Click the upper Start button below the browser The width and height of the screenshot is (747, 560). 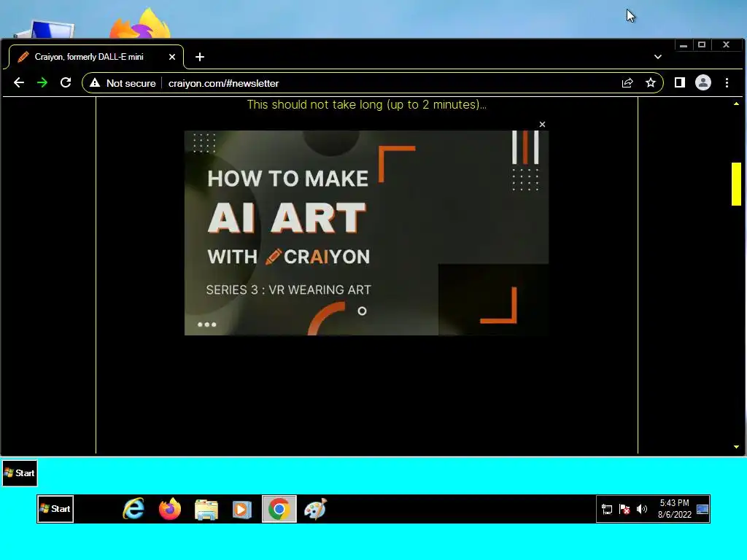tap(20, 473)
